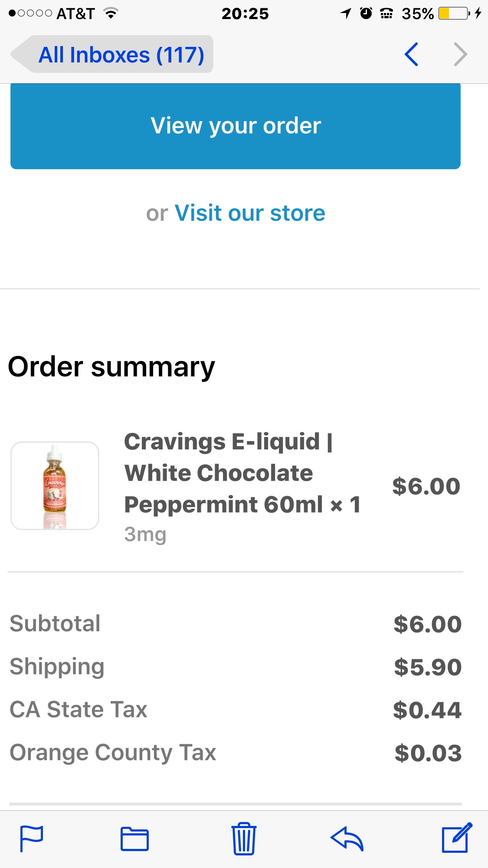Tap the clock showing 20:25
Screen dimensions: 488x868
pyautogui.click(x=245, y=14)
